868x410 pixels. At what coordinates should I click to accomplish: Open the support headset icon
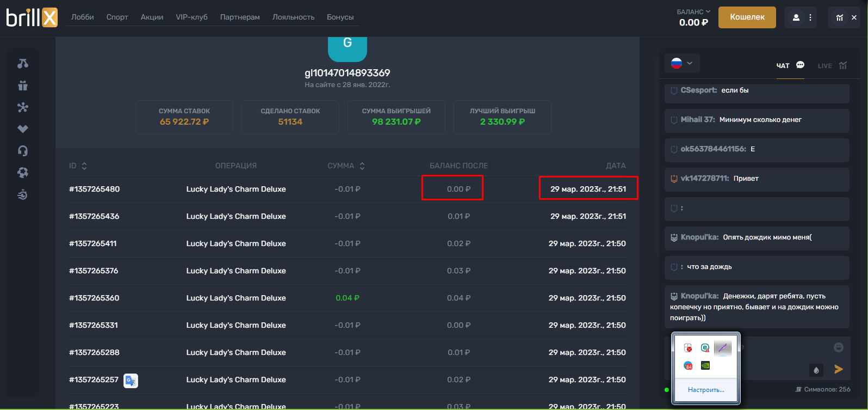[x=22, y=151]
